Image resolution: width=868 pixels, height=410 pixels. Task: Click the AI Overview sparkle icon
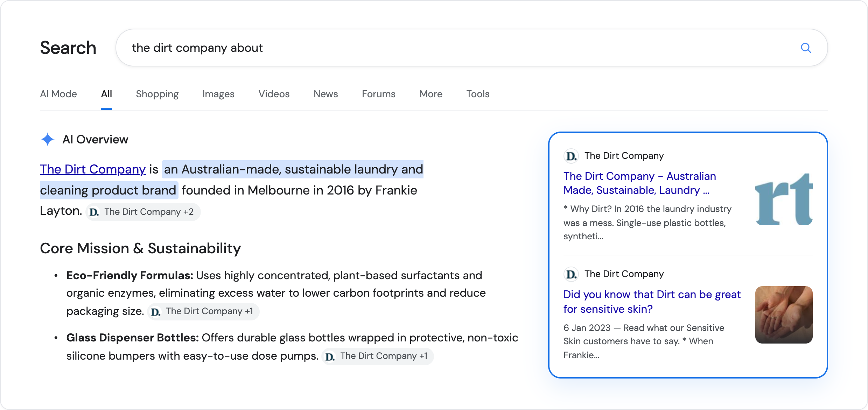[48, 139]
